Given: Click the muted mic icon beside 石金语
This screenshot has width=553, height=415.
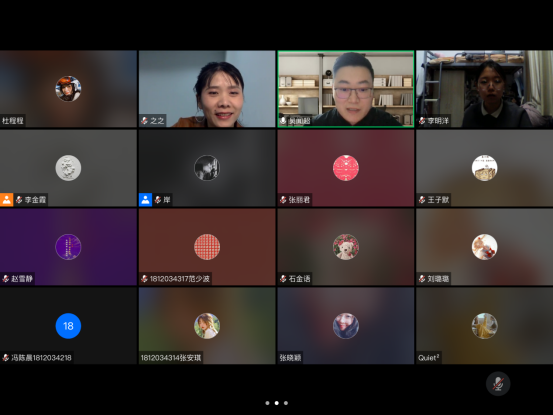Looking at the screenshot, I should pyautogui.click(x=283, y=279).
